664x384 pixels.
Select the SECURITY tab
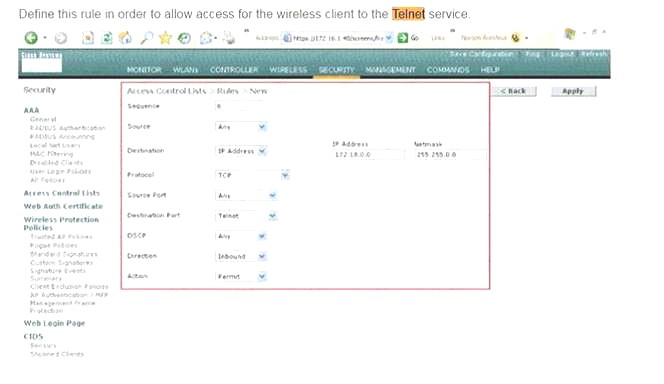pos(337,70)
